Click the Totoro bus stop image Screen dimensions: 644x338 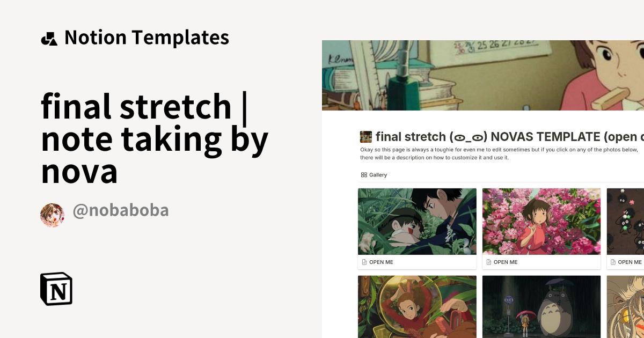click(x=541, y=306)
